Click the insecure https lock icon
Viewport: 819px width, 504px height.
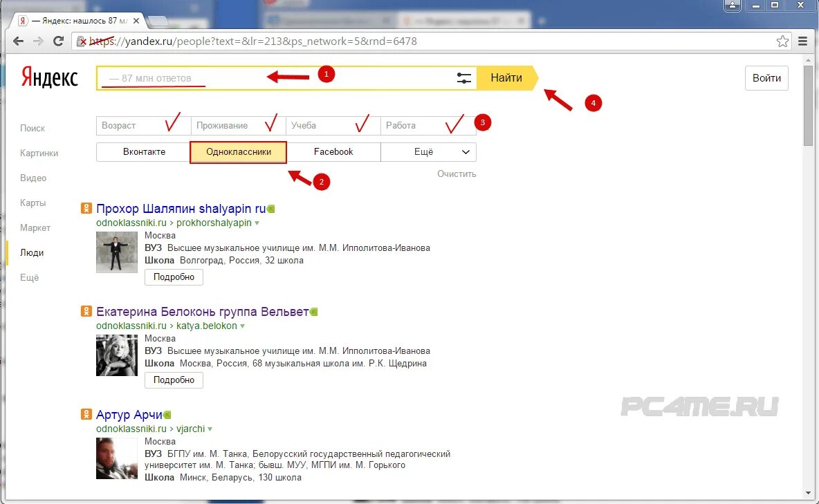[x=82, y=41]
